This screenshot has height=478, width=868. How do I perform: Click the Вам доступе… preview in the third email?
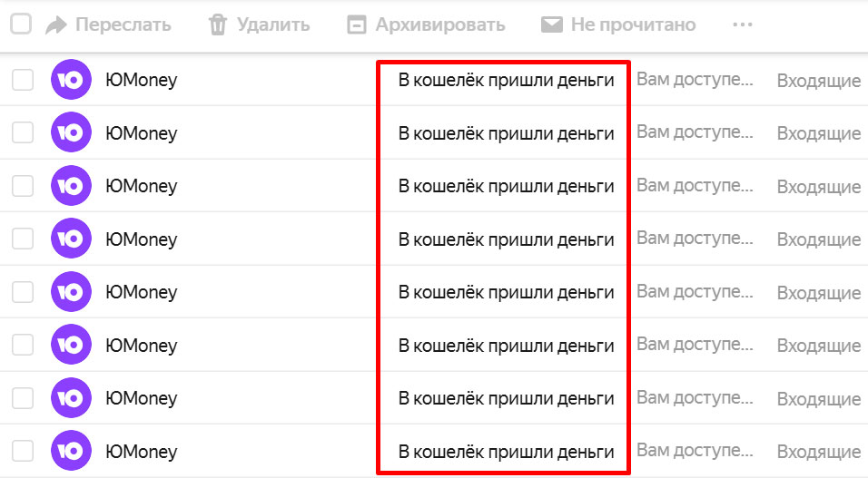tap(695, 186)
